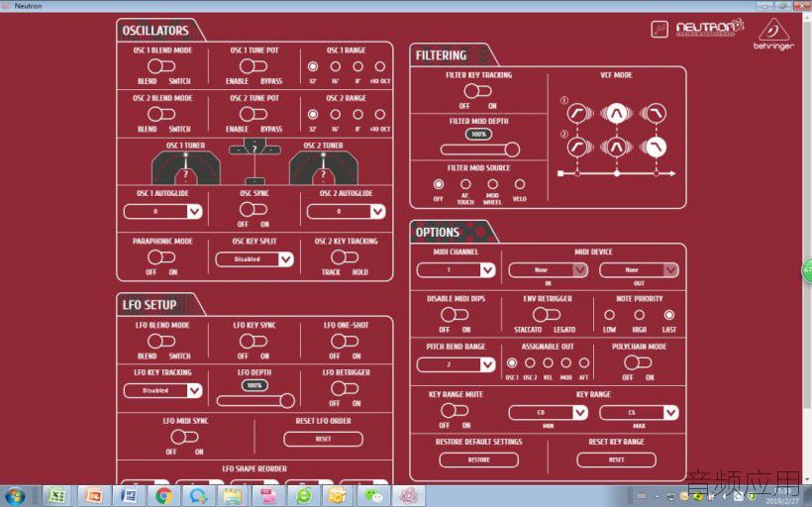The height and width of the screenshot is (507, 812).
Task: Toggle Env Retrigger staccato/legato switch
Action: coord(547,314)
